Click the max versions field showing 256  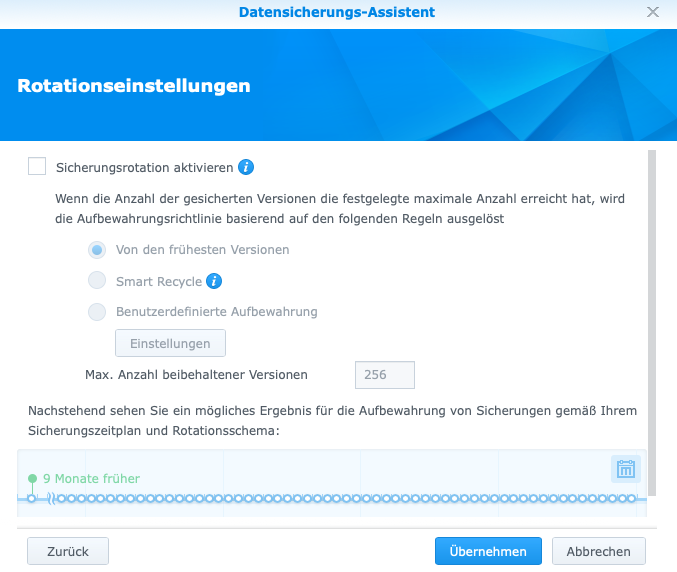point(385,375)
